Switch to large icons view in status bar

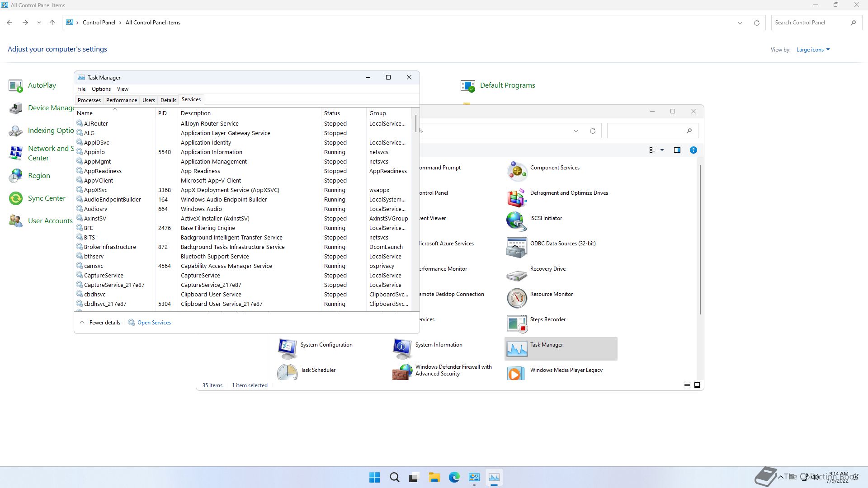(697, 385)
